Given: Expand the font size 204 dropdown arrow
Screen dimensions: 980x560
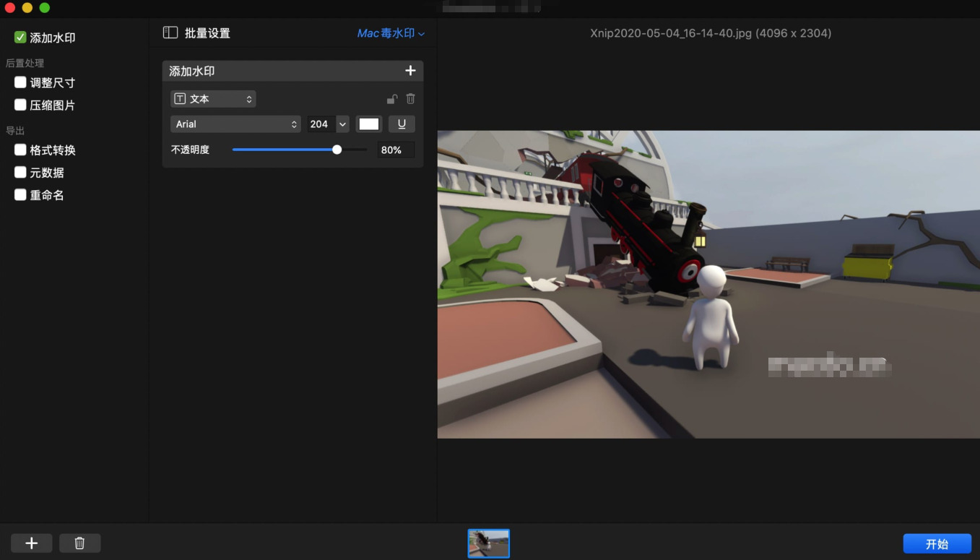Looking at the screenshot, I should pos(343,124).
